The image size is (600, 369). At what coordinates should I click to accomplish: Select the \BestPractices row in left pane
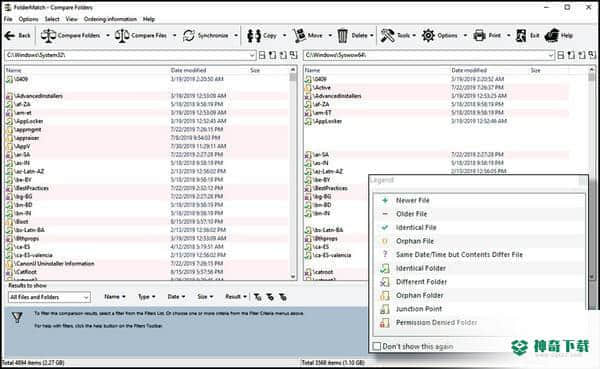coord(147,188)
